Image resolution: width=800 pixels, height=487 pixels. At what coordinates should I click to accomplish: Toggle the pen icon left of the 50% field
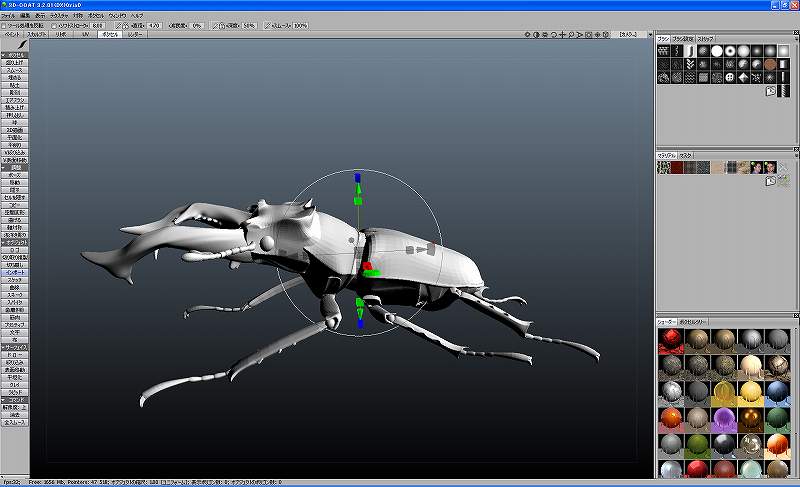215,25
